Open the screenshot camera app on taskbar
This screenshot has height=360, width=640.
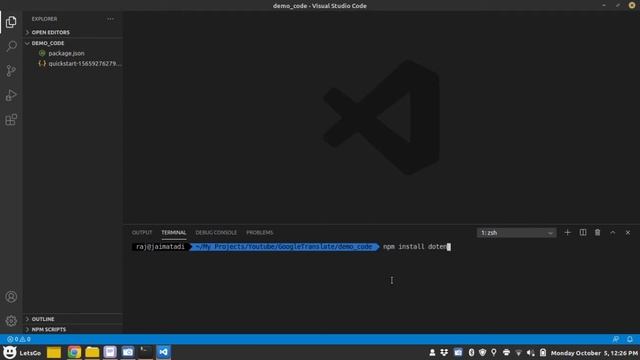click(x=128, y=352)
